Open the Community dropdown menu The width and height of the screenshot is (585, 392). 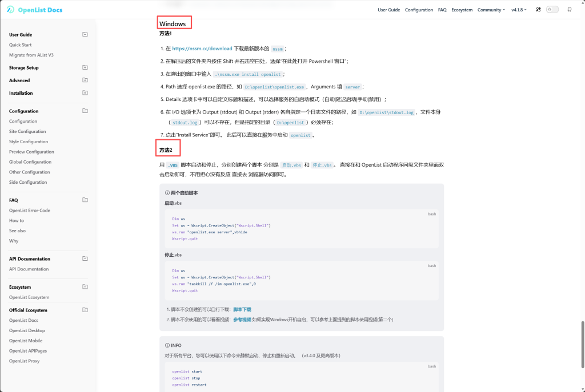pos(491,10)
